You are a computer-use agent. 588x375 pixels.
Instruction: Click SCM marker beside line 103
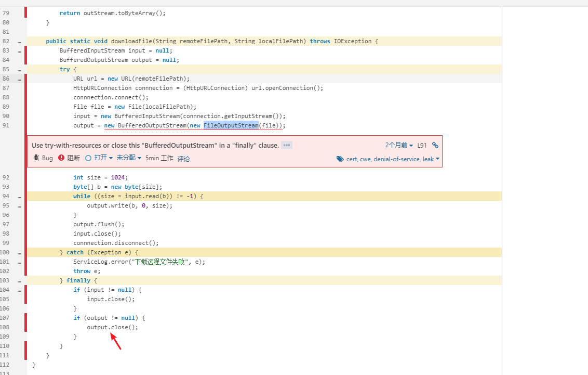click(x=19, y=280)
